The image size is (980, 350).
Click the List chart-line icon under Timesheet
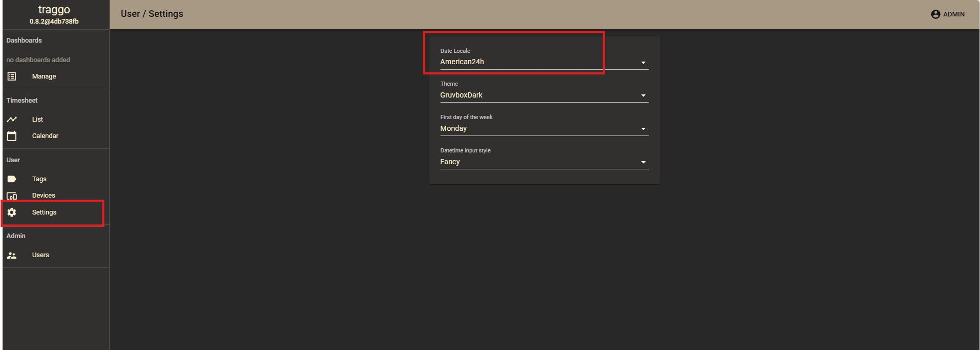tap(12, 120)
